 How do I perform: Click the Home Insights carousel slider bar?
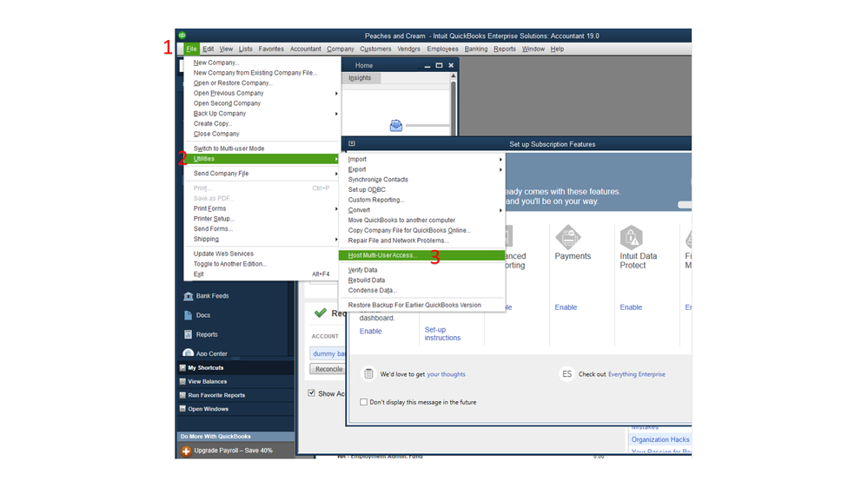427,126
